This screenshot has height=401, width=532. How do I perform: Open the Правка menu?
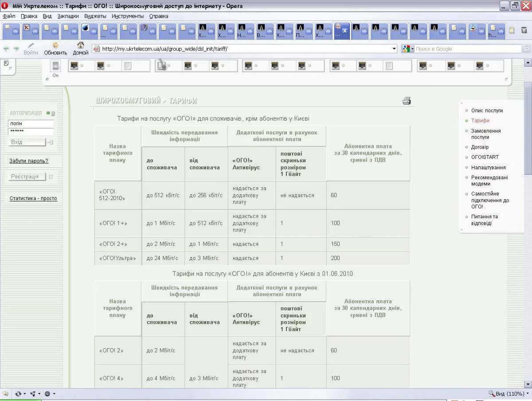click(x=29, y=16)
